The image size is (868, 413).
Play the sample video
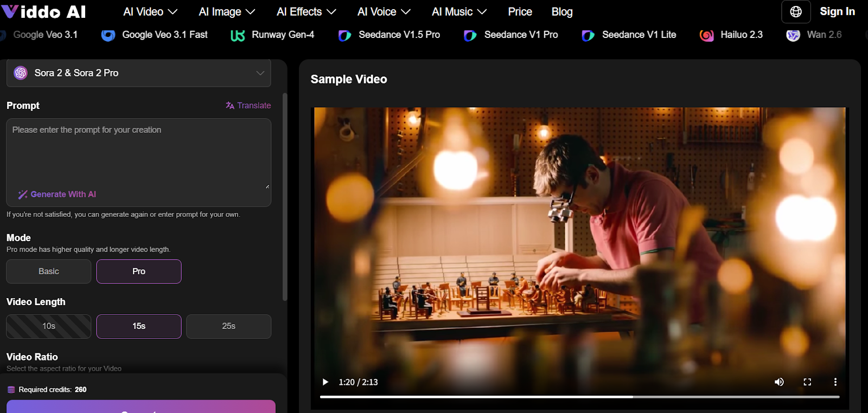325,382
